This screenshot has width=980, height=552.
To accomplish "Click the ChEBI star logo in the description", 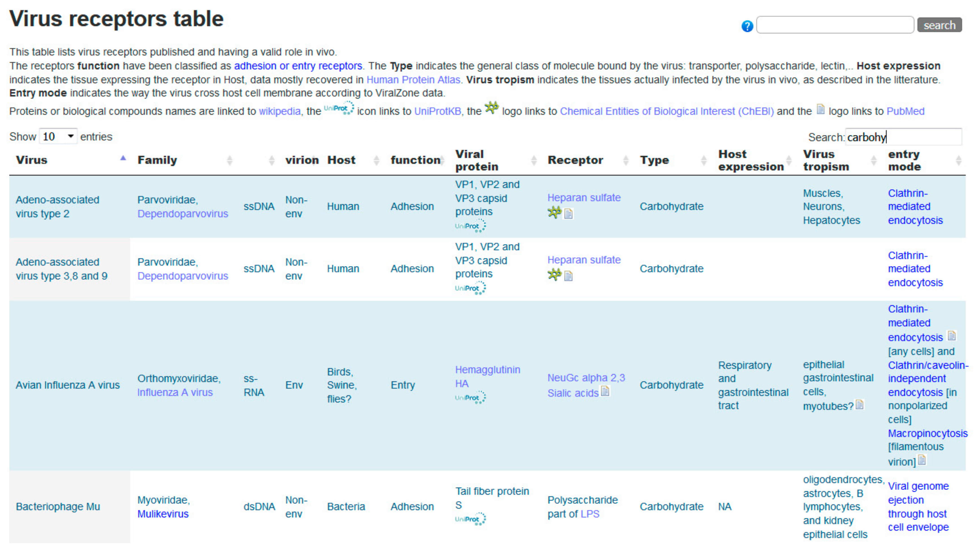I will (x=491, y=108).
